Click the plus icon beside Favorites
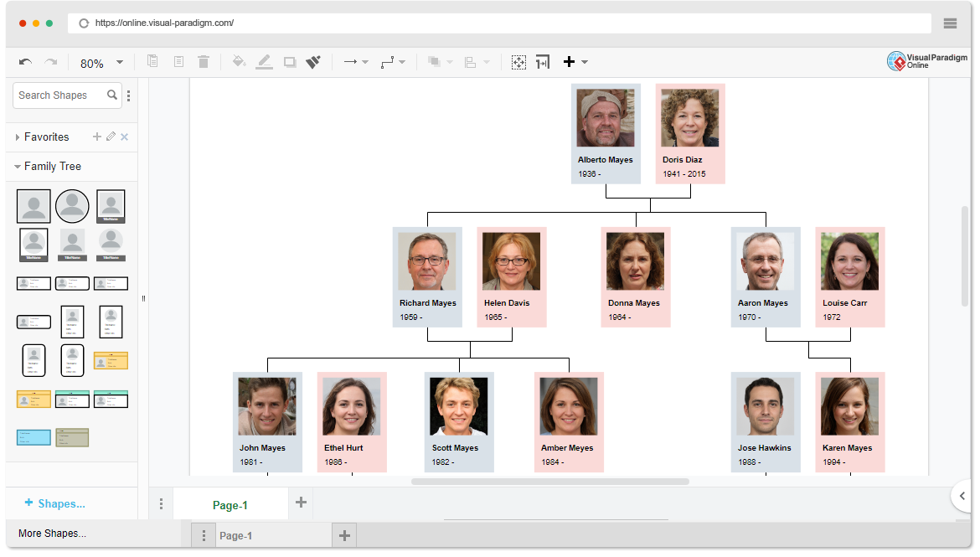 point(97,137)
